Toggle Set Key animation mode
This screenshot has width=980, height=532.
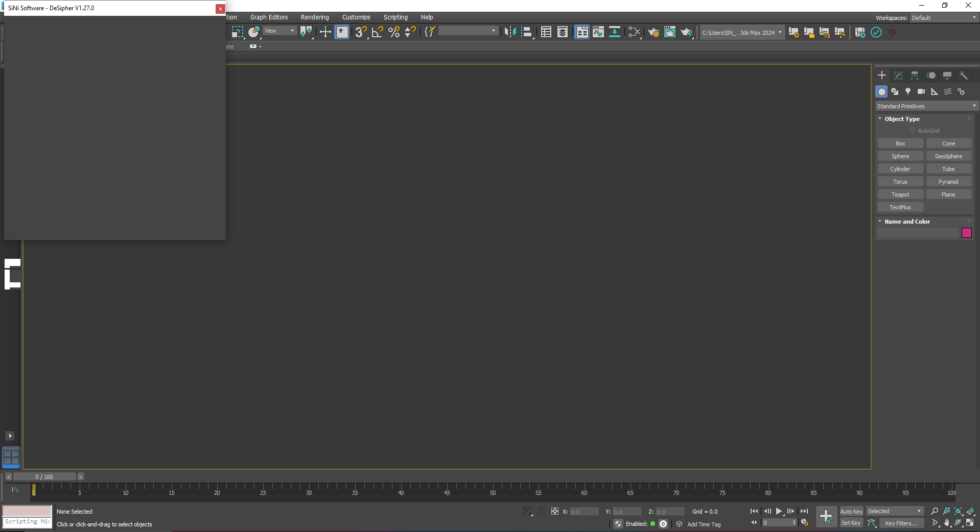pyautogui.click(x=851, y=523)
